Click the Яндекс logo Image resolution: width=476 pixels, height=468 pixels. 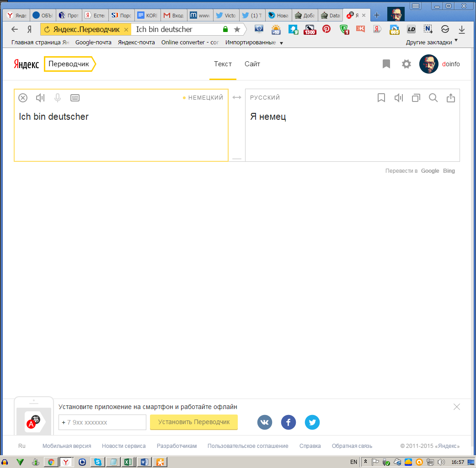(x=27, y=64)
